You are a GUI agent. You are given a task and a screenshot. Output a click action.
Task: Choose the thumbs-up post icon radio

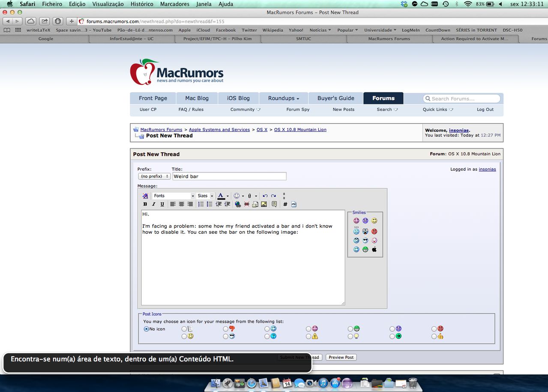[434, 337]
